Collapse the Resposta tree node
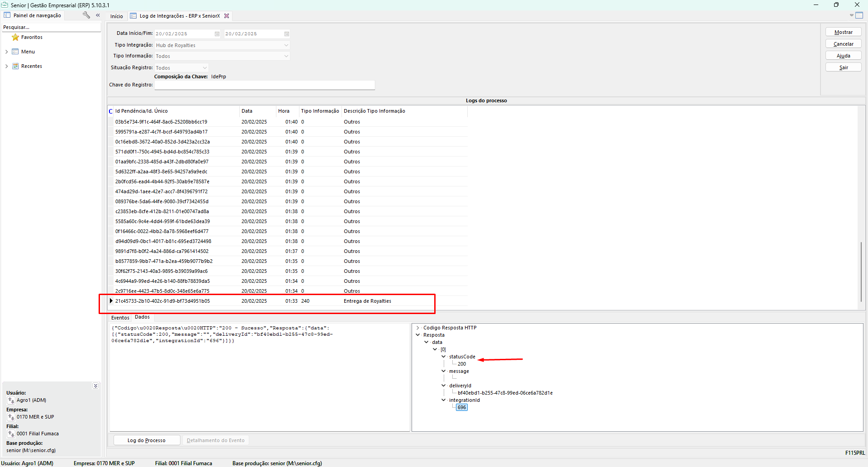The width and height of the screenshot is (868, 467). pos(417,335)
